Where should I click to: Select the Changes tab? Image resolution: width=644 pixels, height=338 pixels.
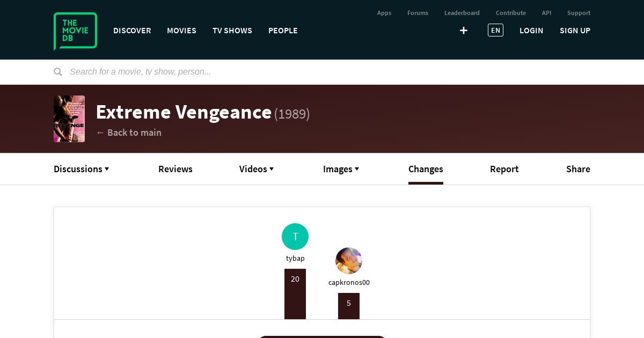point(426,169)
